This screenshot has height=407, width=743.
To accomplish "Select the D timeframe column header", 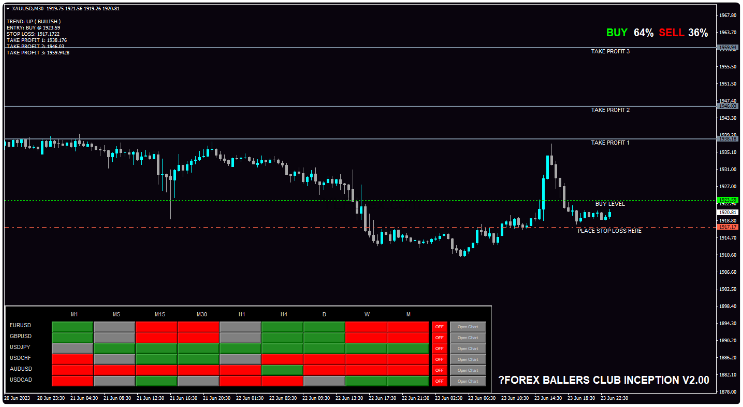I will coord(324,314).
